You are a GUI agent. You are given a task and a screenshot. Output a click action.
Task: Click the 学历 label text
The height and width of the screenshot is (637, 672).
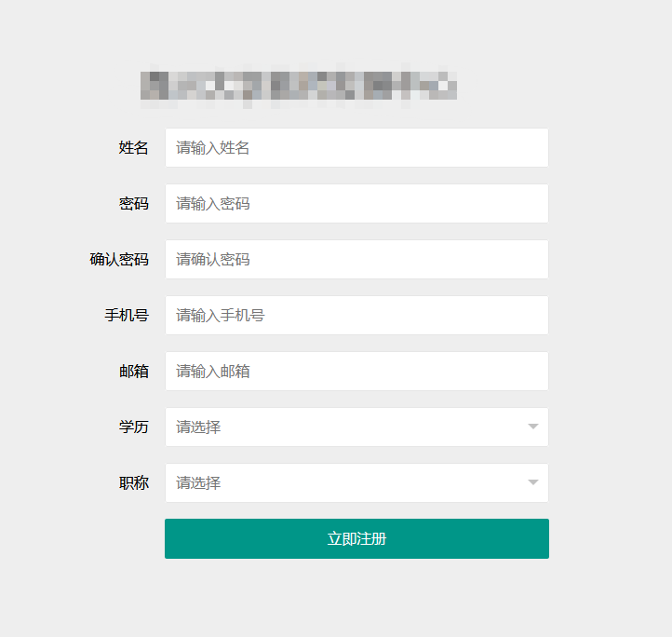coord(133,427)
